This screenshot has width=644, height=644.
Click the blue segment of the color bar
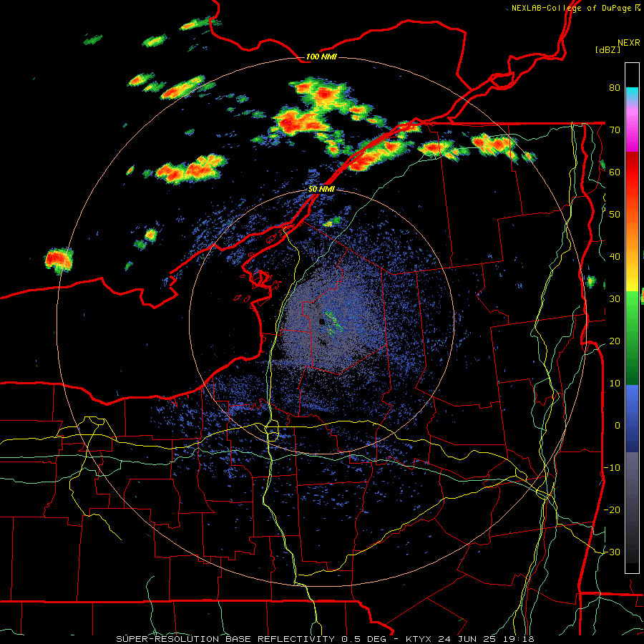(632, 418)
